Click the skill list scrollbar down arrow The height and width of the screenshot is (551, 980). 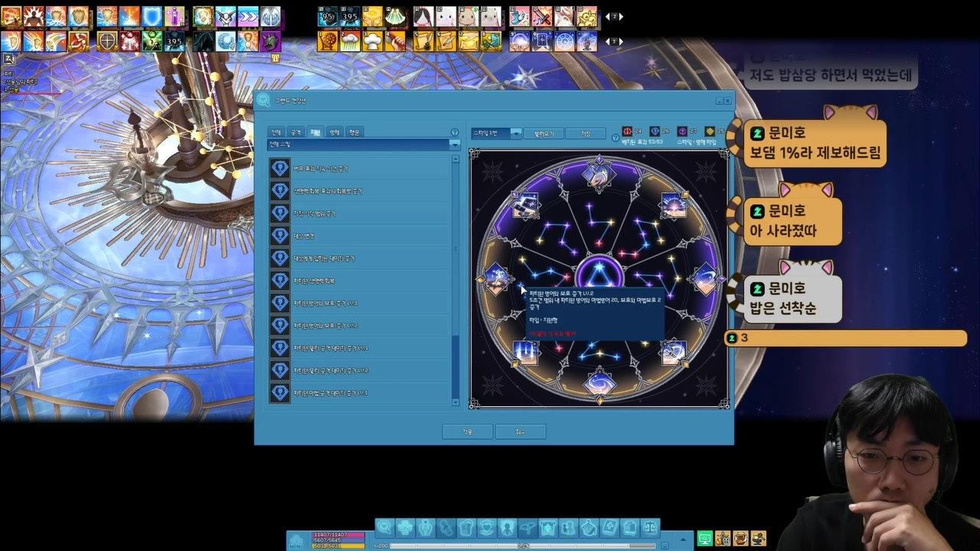pyautogui.click(x=456, y=402)
